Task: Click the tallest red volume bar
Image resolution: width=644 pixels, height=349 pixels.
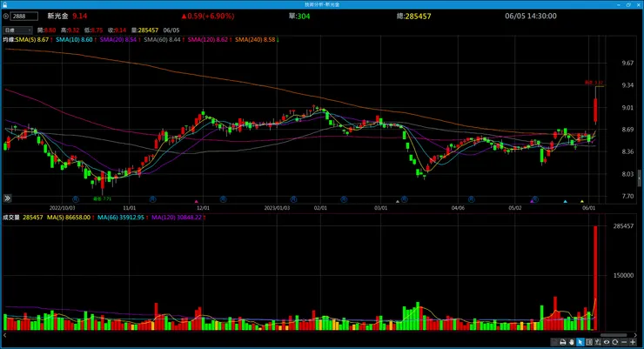Action: pos(595,278)
